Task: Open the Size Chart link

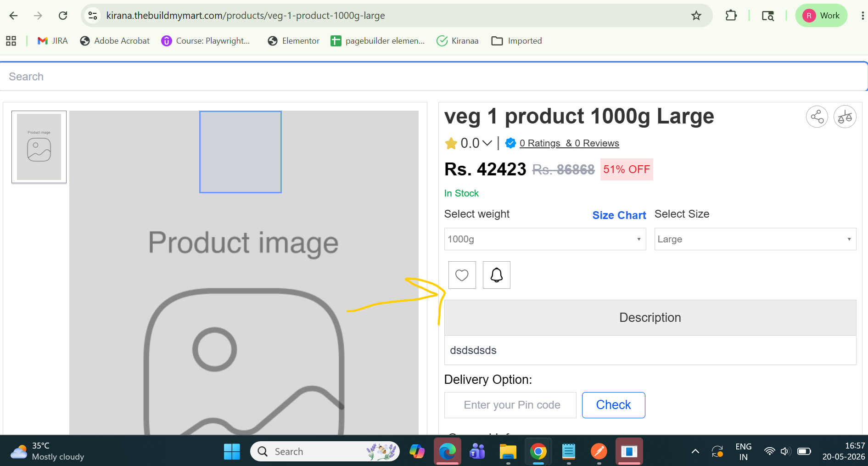Action: tap(619, 215)
